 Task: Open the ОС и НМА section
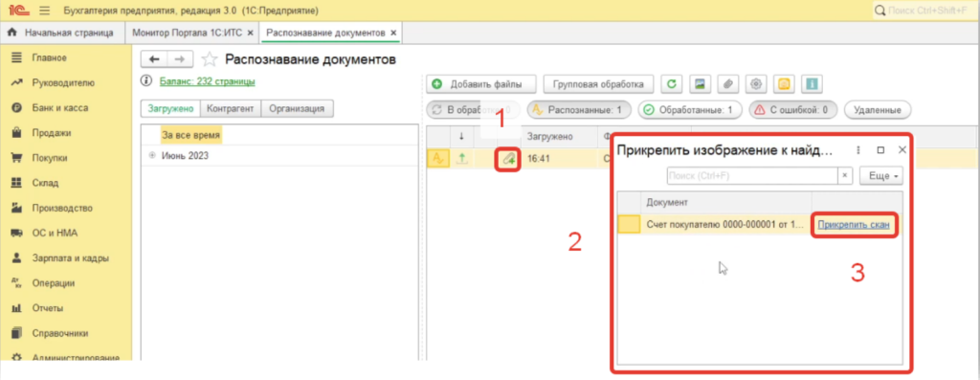pyautogui.click(x=55, y=233)
